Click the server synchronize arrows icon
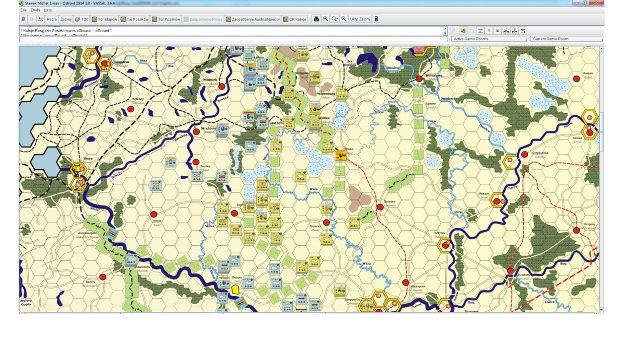This screenshot has height=349, width=644. pos(480,31)
